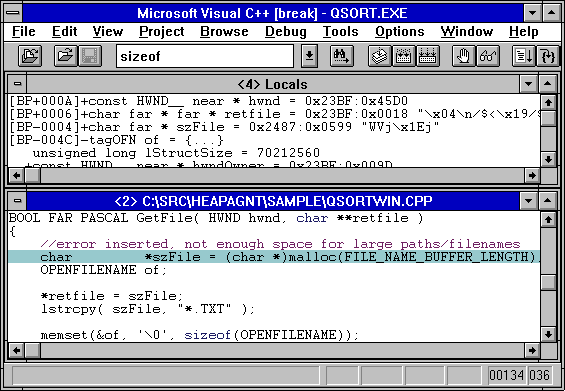Open the Debug menu
This screenshot has width=565, height=391.
pos(286,32)
